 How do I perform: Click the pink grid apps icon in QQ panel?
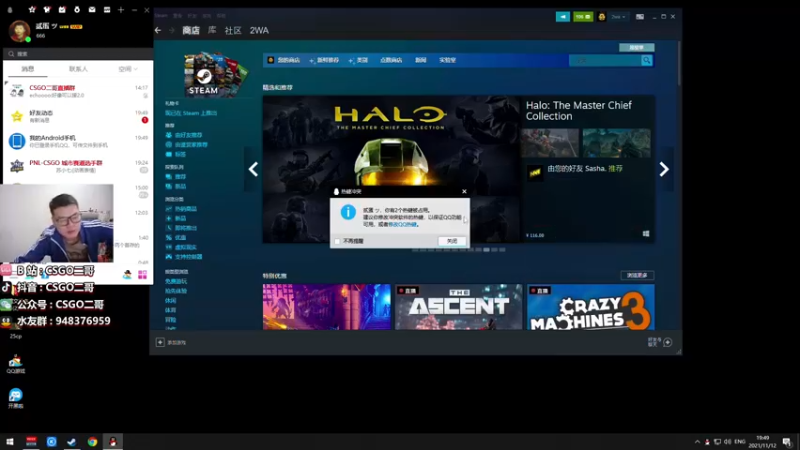pyautogui.click(x=142, y=275)
